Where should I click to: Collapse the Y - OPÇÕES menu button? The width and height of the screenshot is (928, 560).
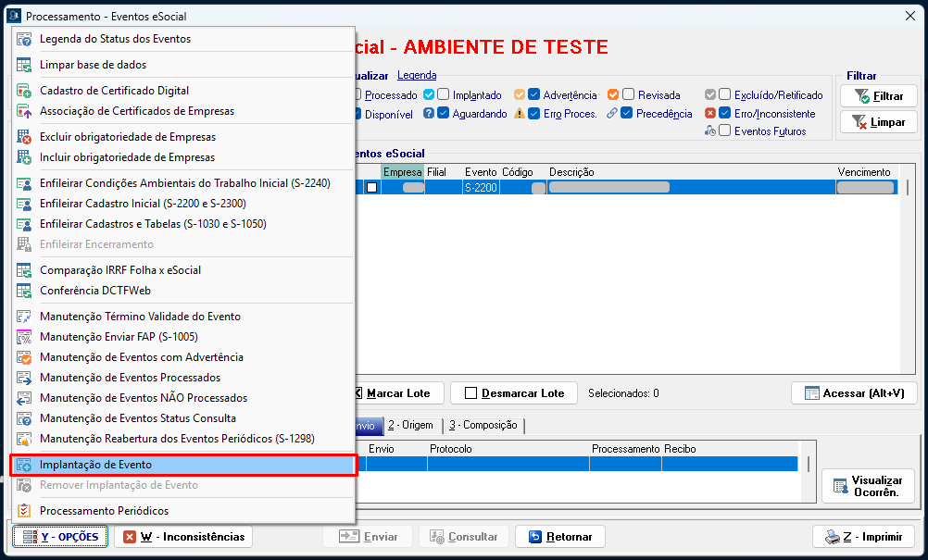61,537
